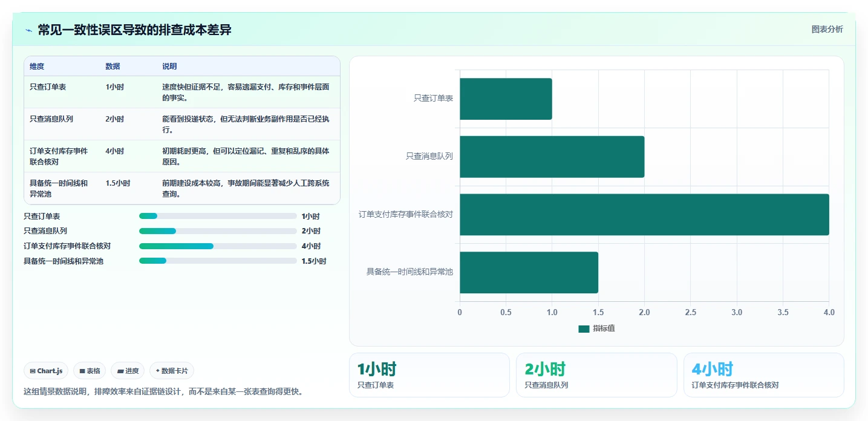Viewport: 868px width, 421px height.
Task: Click the 数据卡片 tag chip
Action: pos(172,371)
